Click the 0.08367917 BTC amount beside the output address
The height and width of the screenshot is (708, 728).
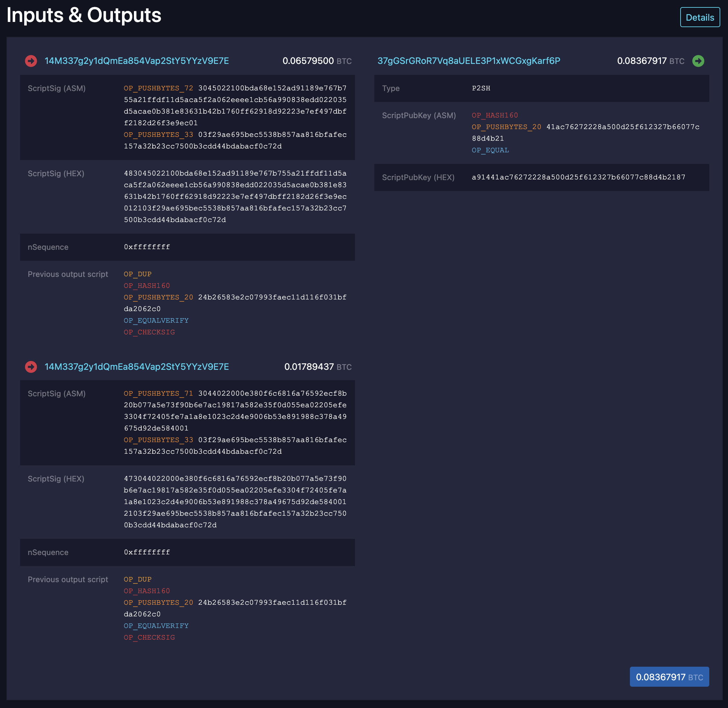(650, 61)
